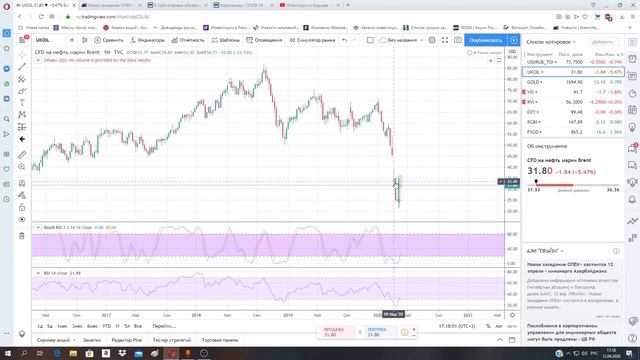Click Перейти go-to-date button
The image size is (640, 360).
click(x=164, y=326)
